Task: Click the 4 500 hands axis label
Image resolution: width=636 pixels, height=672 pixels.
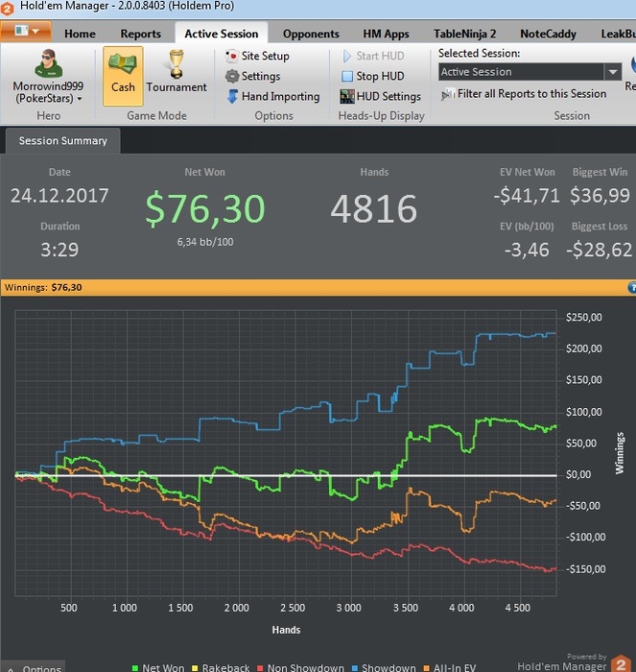Action: pos(517,608)
